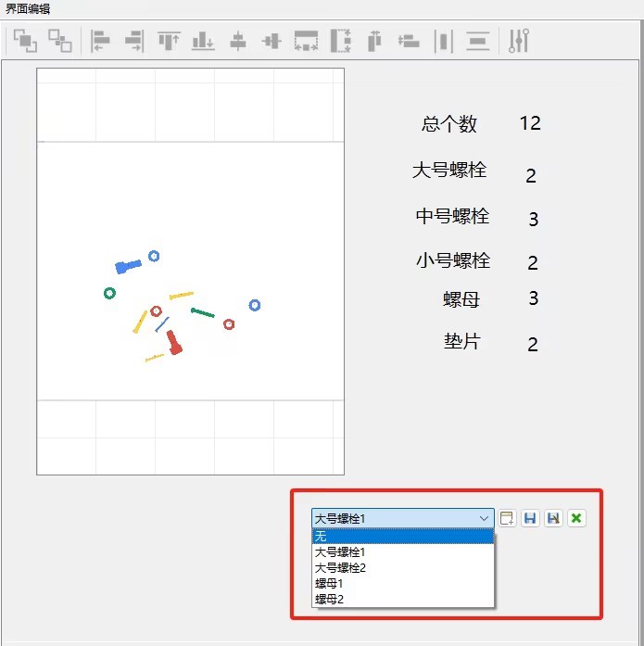Click the 界面编辑 panel title
This screenshot has height=646, width=644.
point(28,8)
